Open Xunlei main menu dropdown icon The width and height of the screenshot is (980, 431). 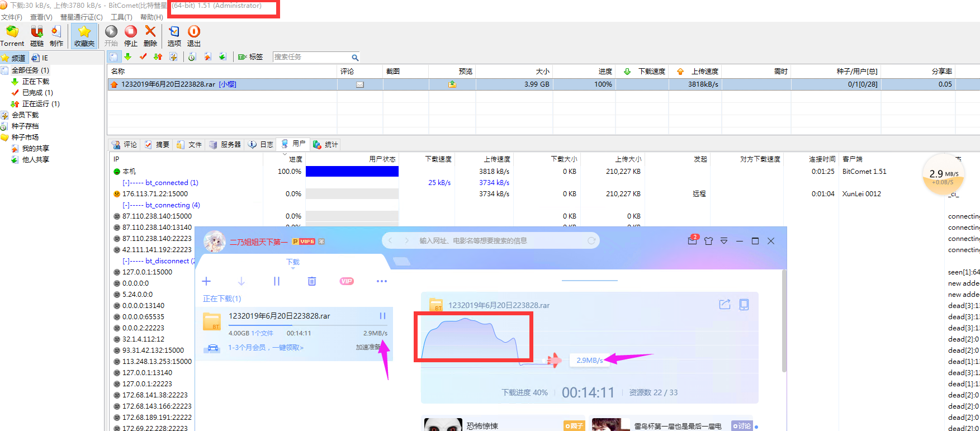724,241
